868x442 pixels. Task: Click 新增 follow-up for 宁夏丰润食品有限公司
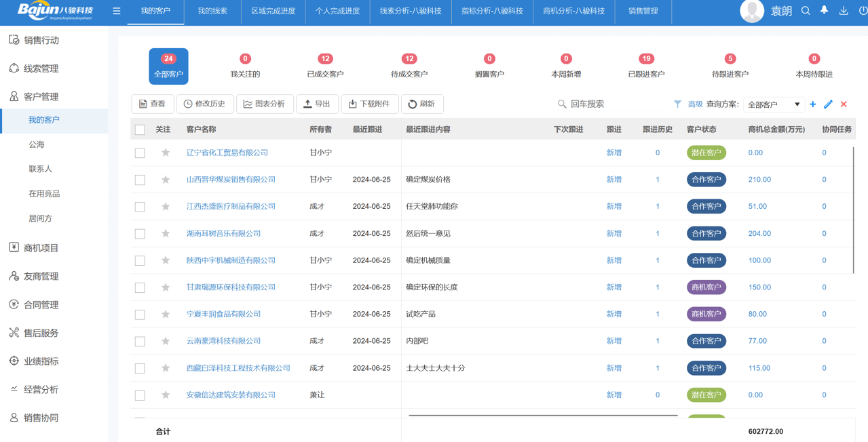pyautogui.click(x=613, y=314)
